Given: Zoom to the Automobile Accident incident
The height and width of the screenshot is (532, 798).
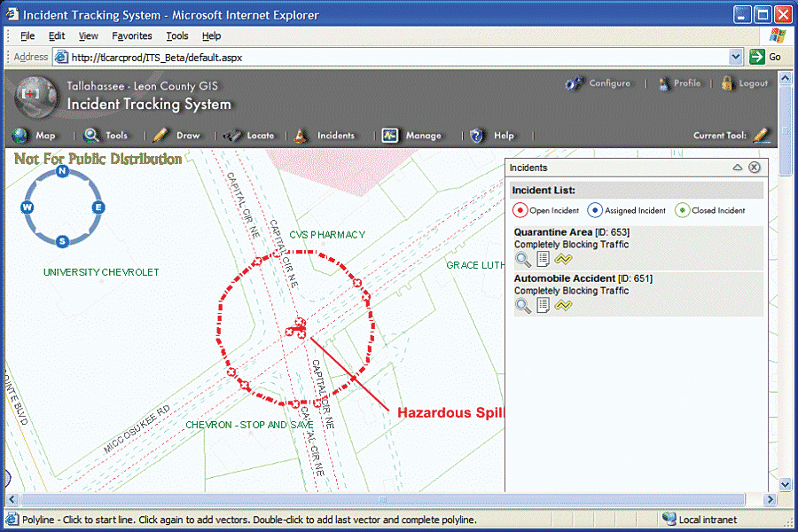Looking at the screenshot, I should pos(523,306).
